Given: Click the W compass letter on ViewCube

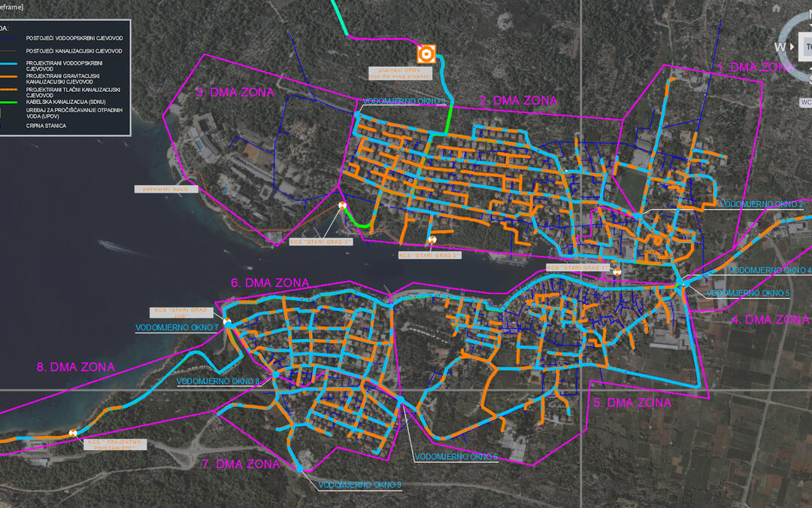Looking at the screenshot, I should click(779, 47).
